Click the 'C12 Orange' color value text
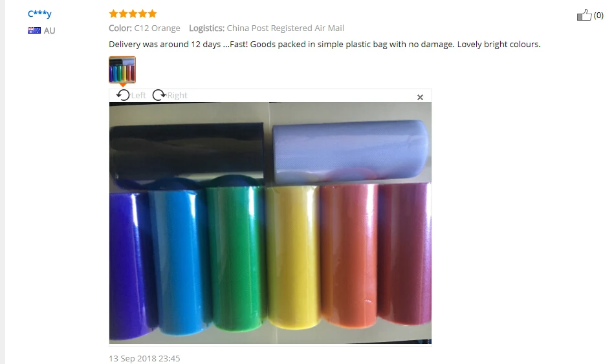Screen dimensions: 614x364 (157, 28)
